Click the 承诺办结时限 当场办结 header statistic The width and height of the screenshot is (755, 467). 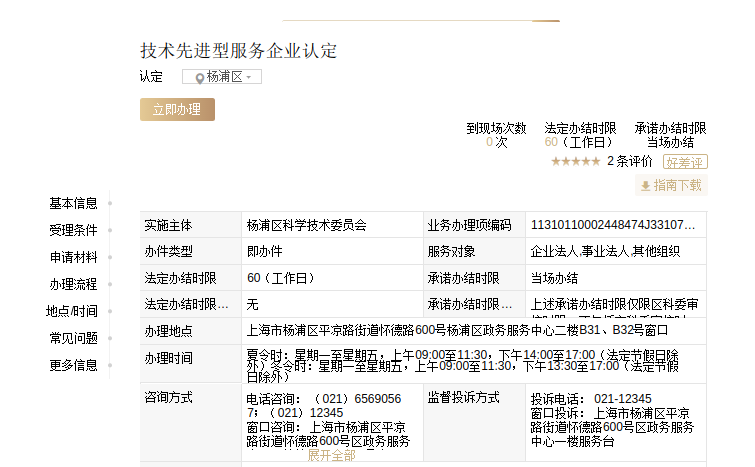670,135
